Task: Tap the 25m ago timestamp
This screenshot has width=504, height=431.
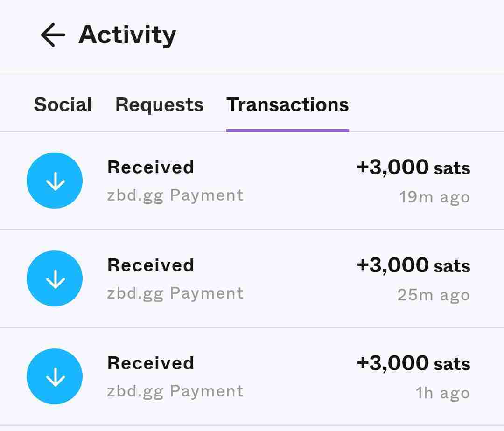Action: (433, 295)
